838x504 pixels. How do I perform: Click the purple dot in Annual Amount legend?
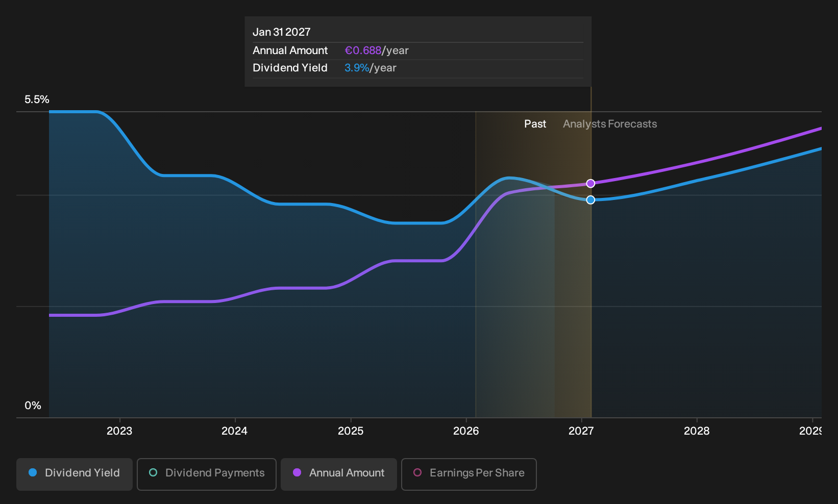[x=297, y=472]
